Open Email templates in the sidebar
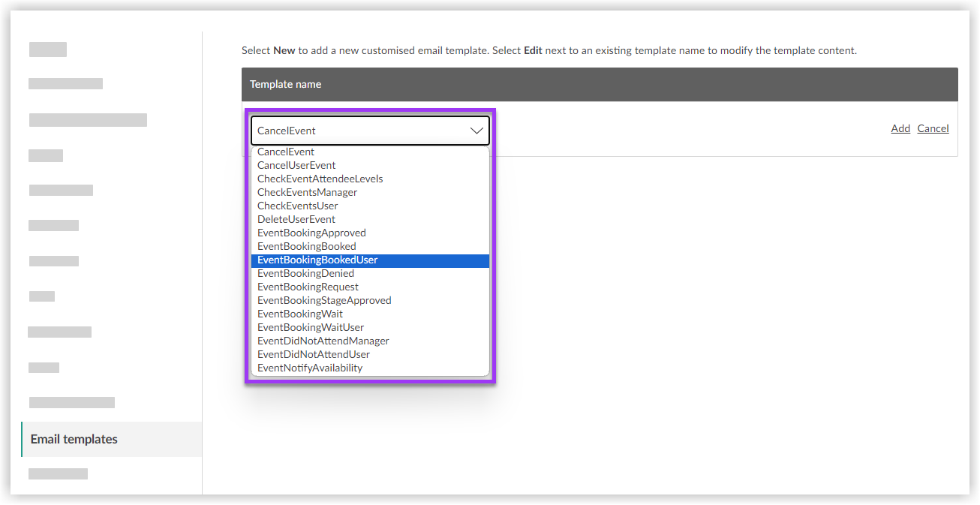The image size is (980, 505). pos(74,440)
